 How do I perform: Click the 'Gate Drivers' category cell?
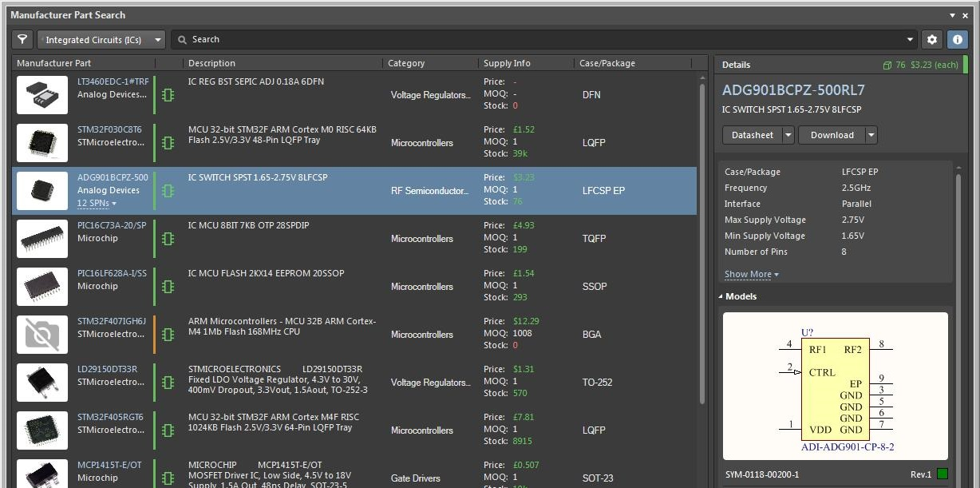click(415, 478)
